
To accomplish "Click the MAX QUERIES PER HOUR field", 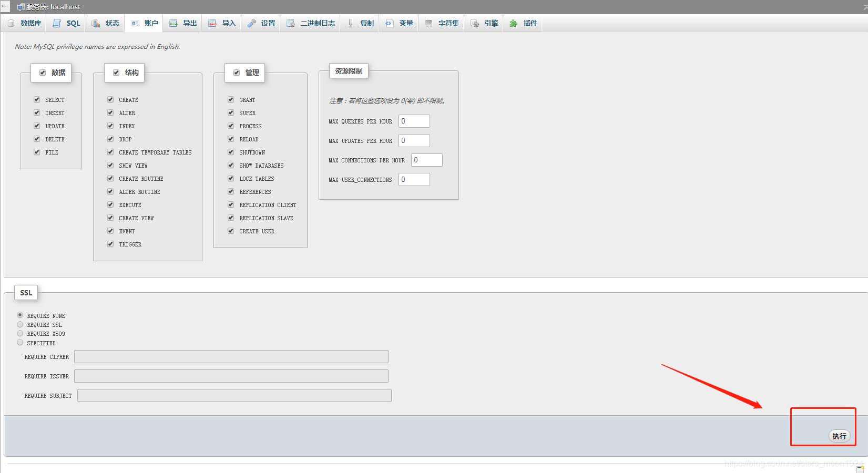I will (x=414, y=121).
